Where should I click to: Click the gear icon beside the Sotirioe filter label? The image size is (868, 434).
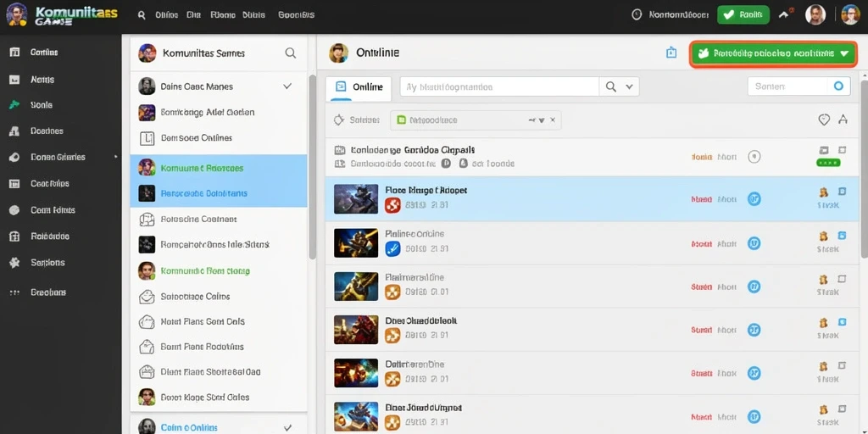tap(339, 120)
